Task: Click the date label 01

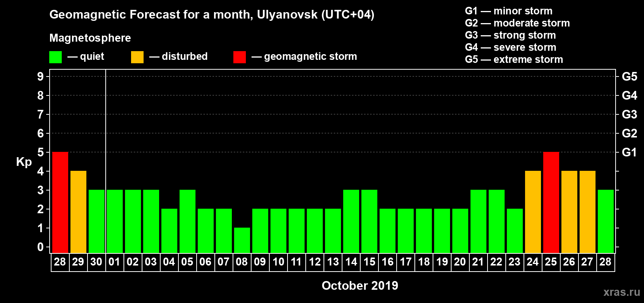Action: point(114,262)
